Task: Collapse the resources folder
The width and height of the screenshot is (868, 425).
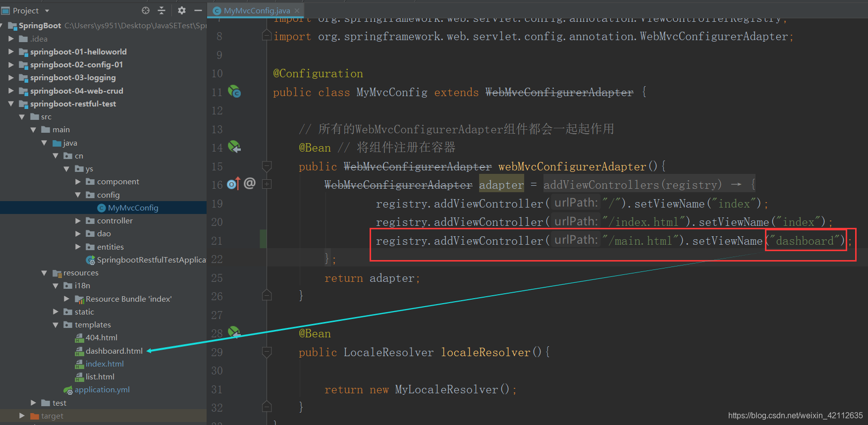Action: [x=44, y=273]
